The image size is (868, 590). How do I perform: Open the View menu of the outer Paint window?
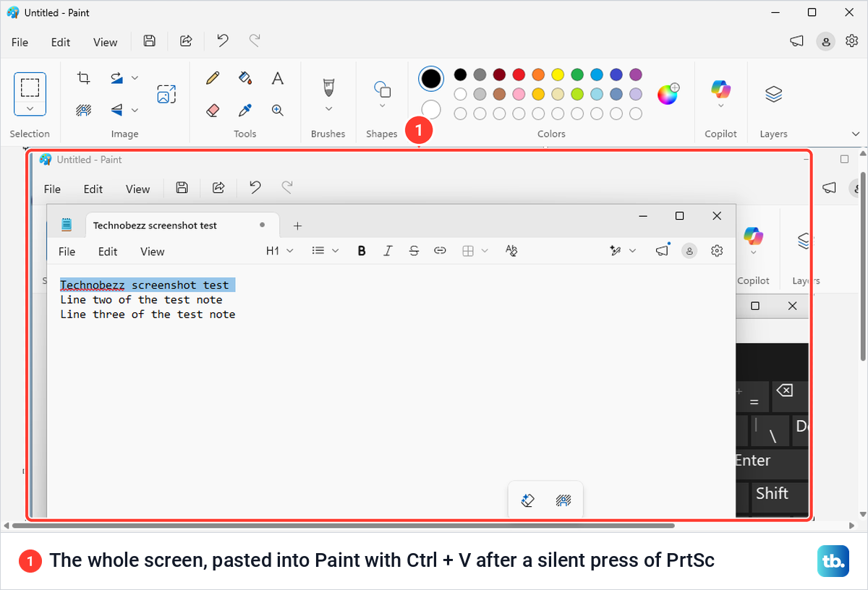point(105,42)
